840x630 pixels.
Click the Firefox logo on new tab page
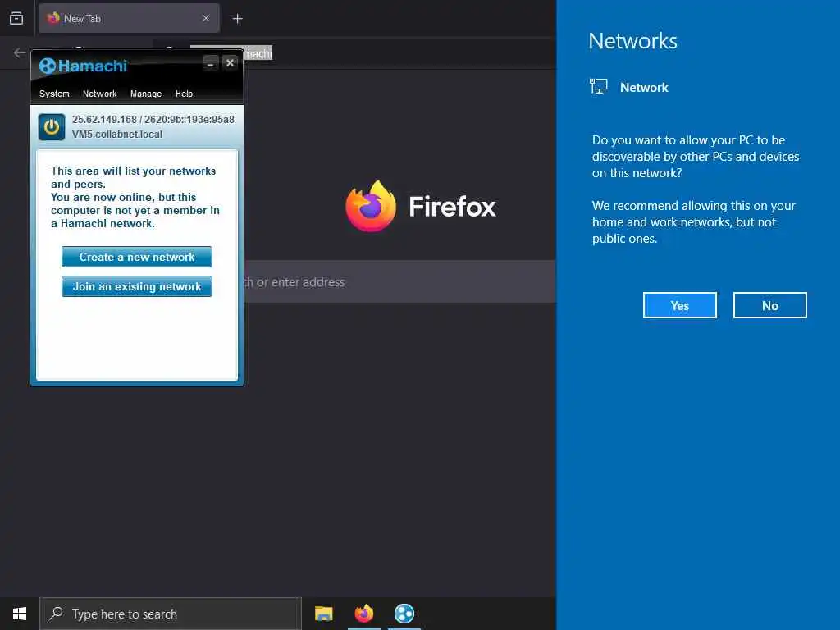coord(371,206)
